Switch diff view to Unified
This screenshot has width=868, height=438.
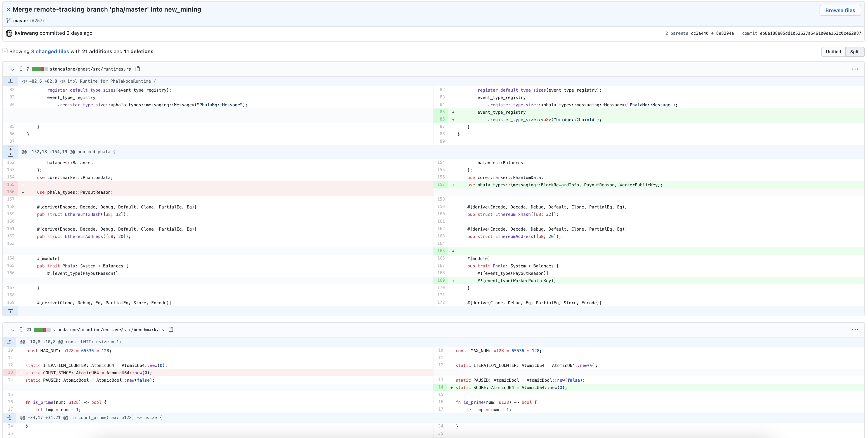pyautogui.click(x=833, y=52)
